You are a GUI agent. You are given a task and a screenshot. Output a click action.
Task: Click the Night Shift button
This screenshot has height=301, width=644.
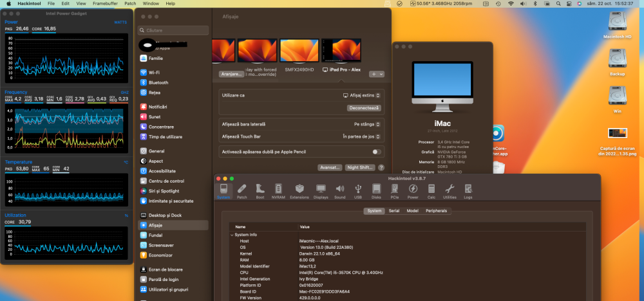(360, 167)
